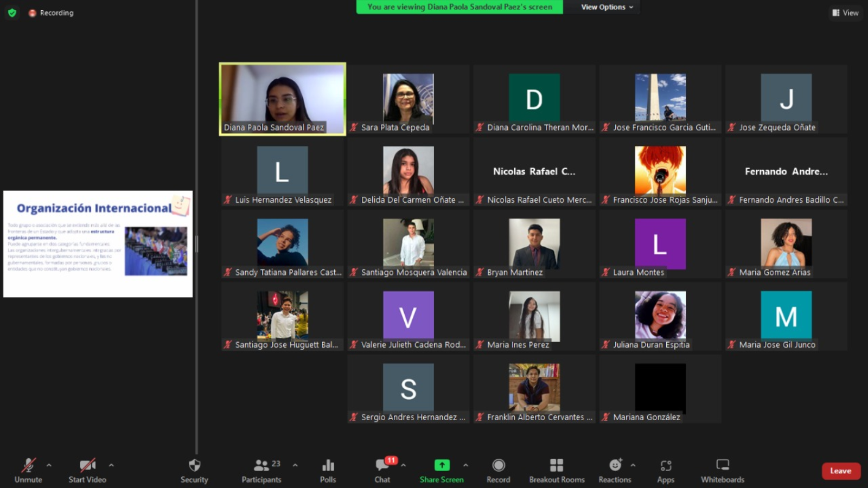The width and height of the screenshot is (868, 488).
Task: Select Bryan Martinez's photo tile
Action: [534, 243]
